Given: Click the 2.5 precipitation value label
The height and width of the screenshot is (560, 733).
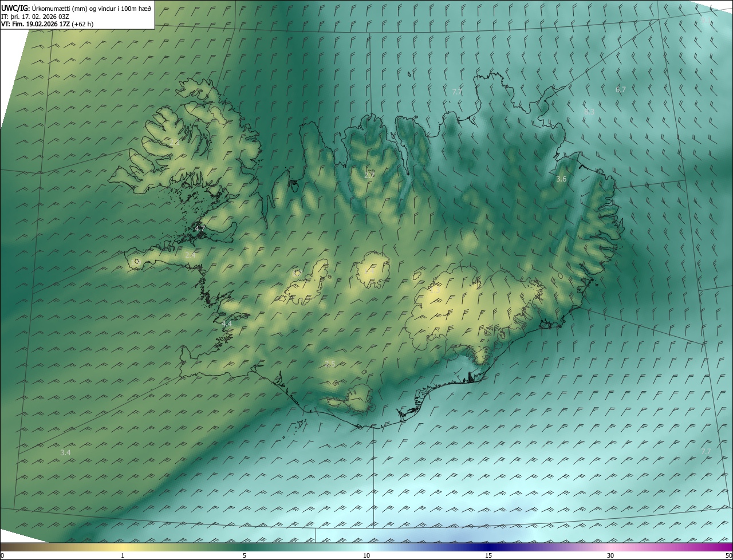Looking at the screenshot, I should [329, 364].
